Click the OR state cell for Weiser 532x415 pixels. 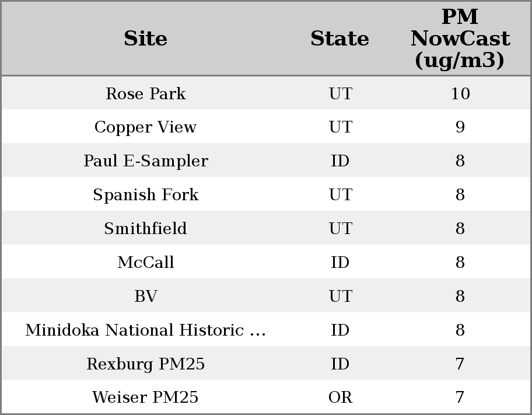point(340,397)
